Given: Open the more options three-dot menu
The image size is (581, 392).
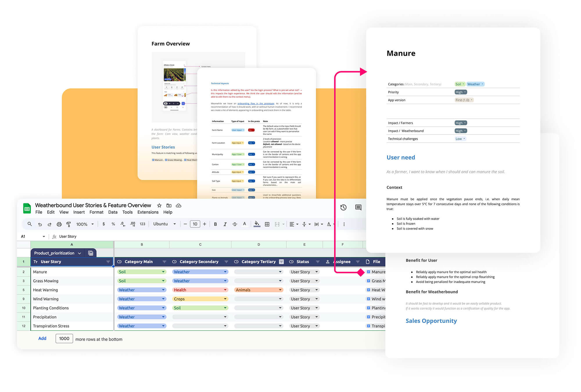Looking at the screenshot, I should pyautogui.click(x=344, y=224).
